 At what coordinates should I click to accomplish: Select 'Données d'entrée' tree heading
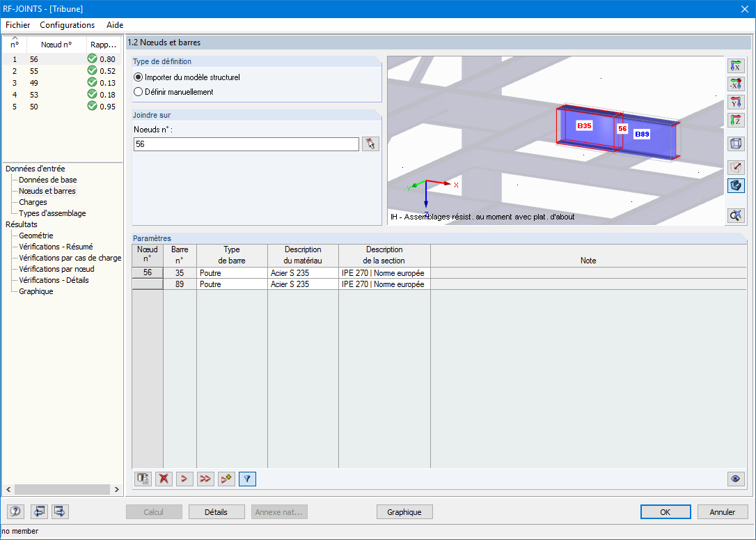36,169
